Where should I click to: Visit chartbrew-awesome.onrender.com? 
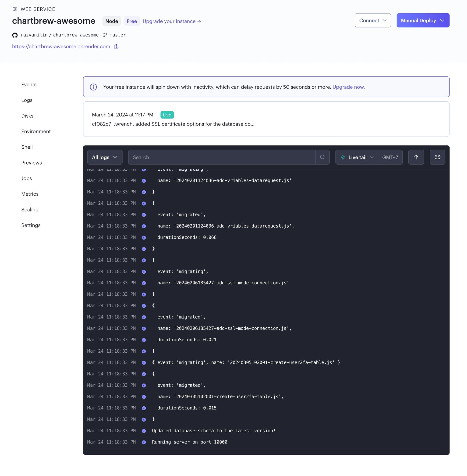pyautogui.click(x=61, y=47)
